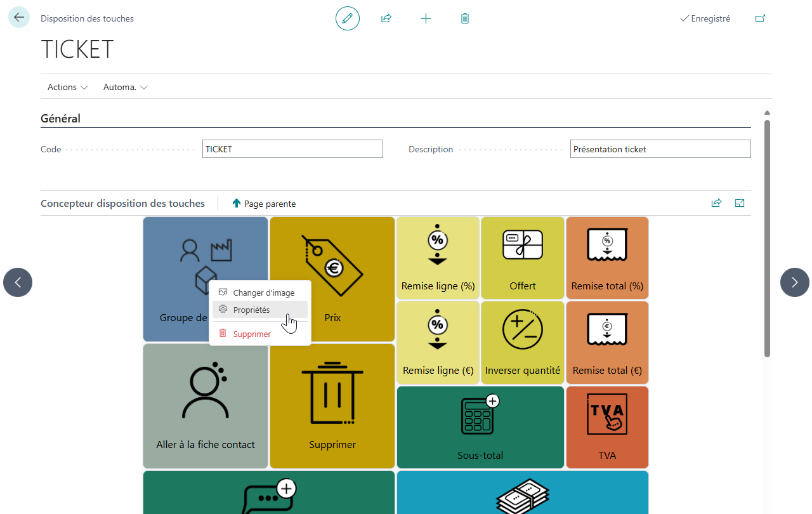Go to next record with right arrow

795,282
